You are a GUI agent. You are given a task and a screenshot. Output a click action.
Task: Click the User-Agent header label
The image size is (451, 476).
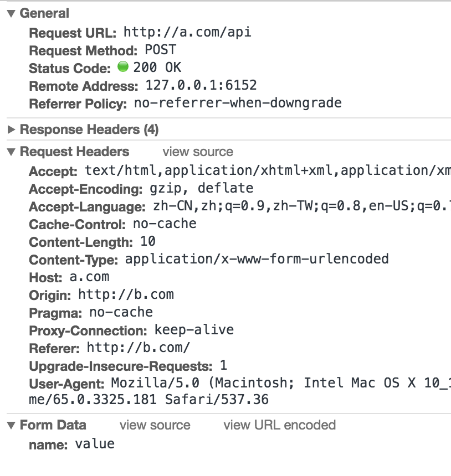67,384
